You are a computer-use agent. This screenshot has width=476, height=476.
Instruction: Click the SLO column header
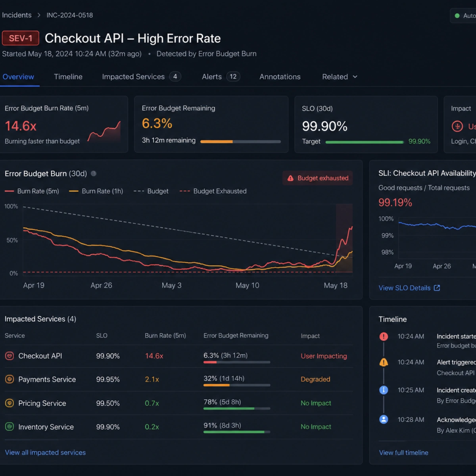[102, 336]
